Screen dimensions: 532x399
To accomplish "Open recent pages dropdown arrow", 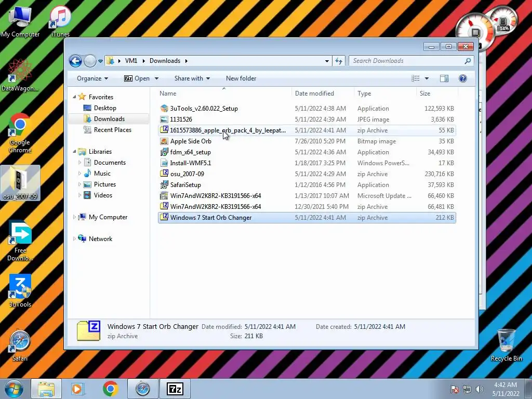I will [x=100, y=61].
